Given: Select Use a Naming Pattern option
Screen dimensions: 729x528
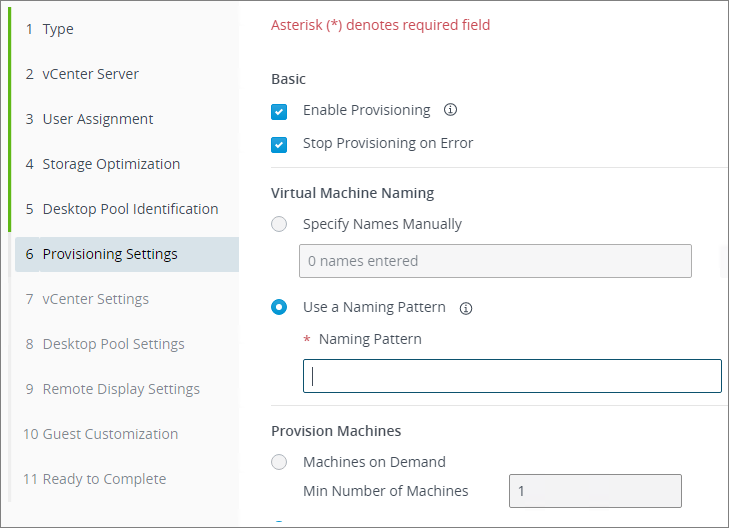Looking at the screenshot, I should coord(280,308).
